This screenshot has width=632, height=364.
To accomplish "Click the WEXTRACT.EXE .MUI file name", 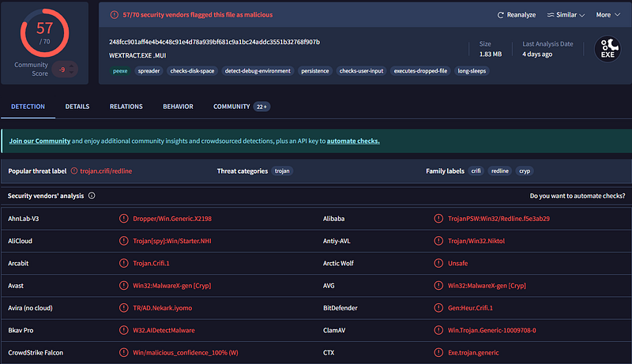I will tap(137, 55).
